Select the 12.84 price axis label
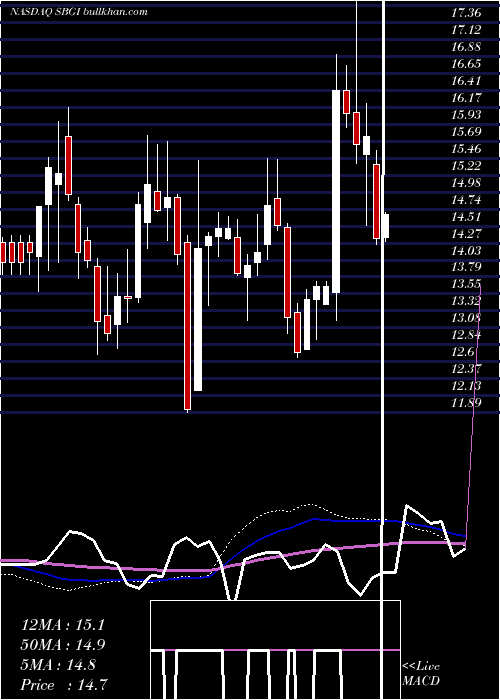This screenshot has width=500, height=700. tap(466, 336)
